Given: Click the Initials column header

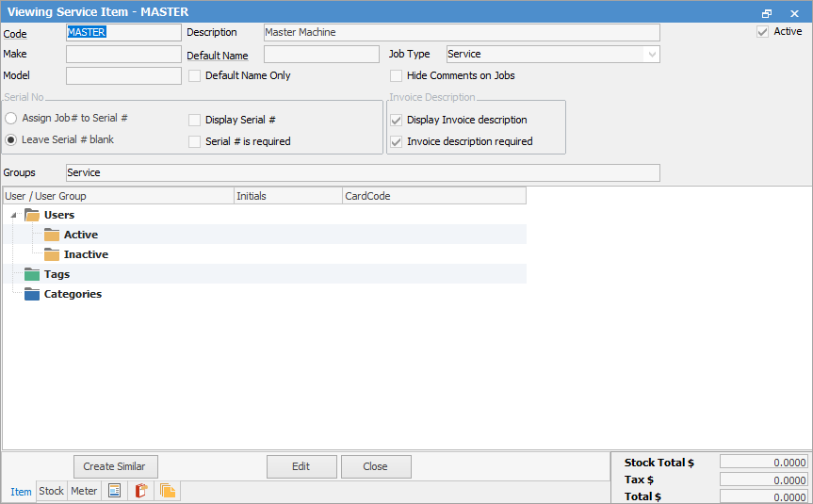Looking at the screenshot, I should click(288, 196).
